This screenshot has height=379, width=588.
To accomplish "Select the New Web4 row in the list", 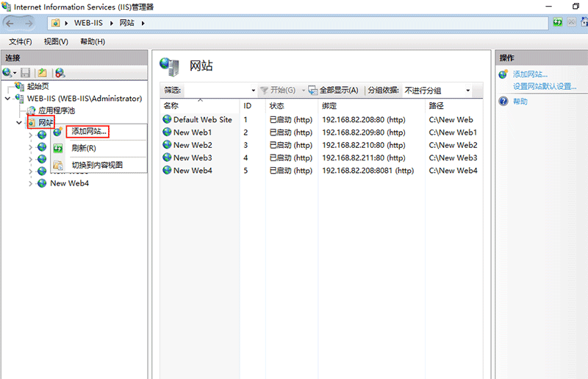I will click(x=321, y=171).
